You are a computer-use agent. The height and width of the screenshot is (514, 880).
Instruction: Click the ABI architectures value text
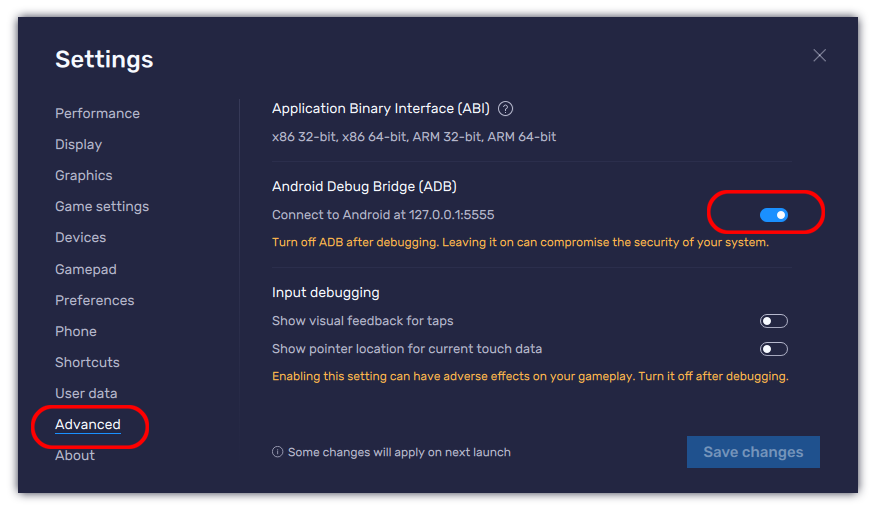(414, 137)
